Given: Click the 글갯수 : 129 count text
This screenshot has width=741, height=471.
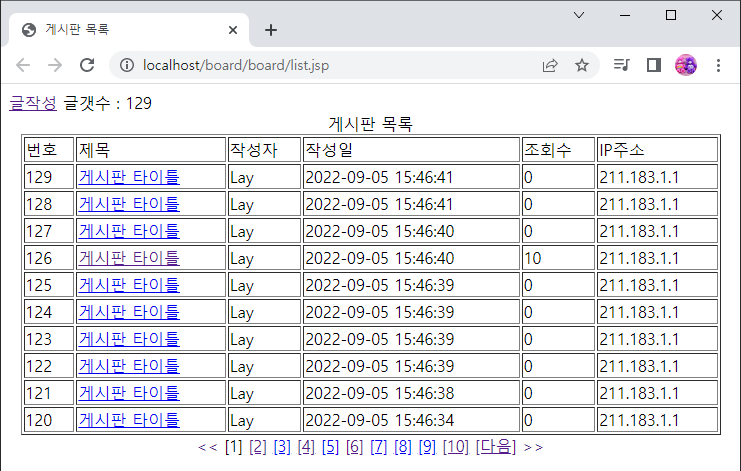Looking at the screenshot, I should [x=108, y=103].
